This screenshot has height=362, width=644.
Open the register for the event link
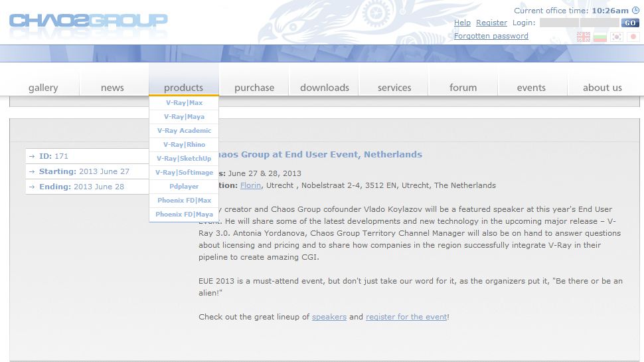[406, 317]
